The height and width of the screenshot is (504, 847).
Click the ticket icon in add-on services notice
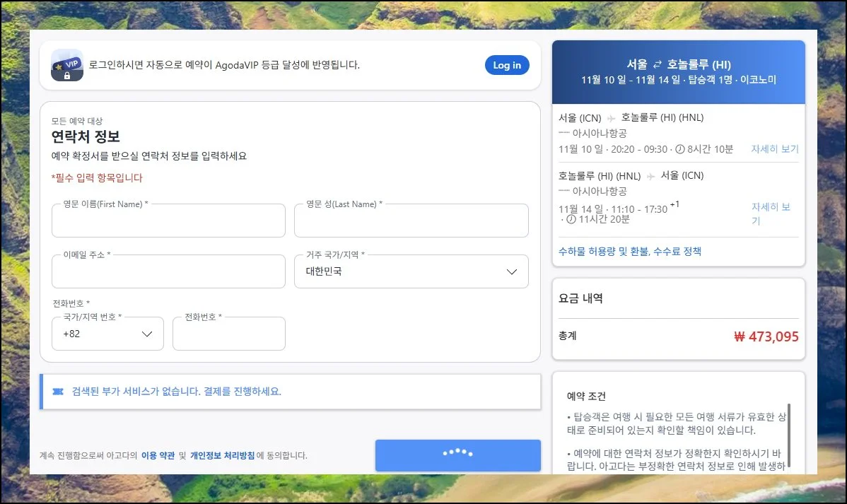point(58,392)
